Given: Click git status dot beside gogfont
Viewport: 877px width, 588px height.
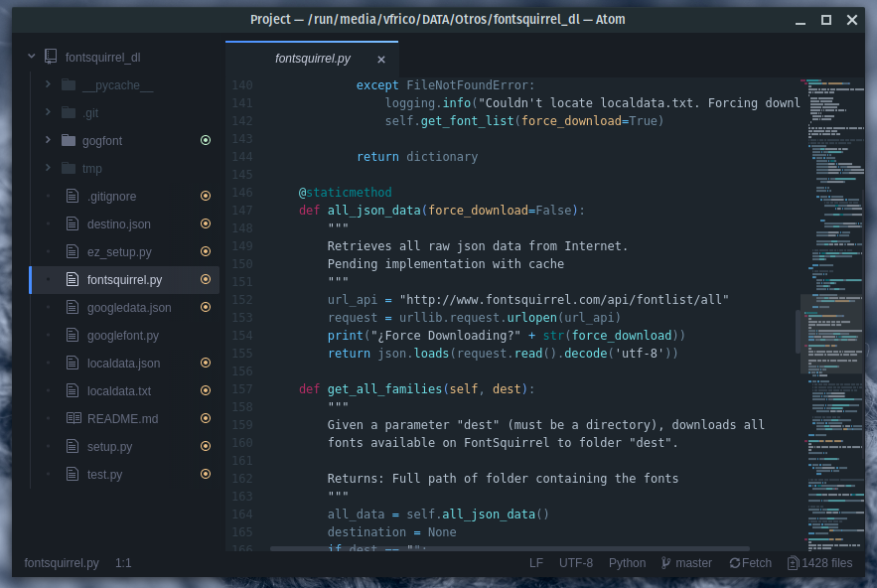Looking at the screenshot, I should point(206,140).
